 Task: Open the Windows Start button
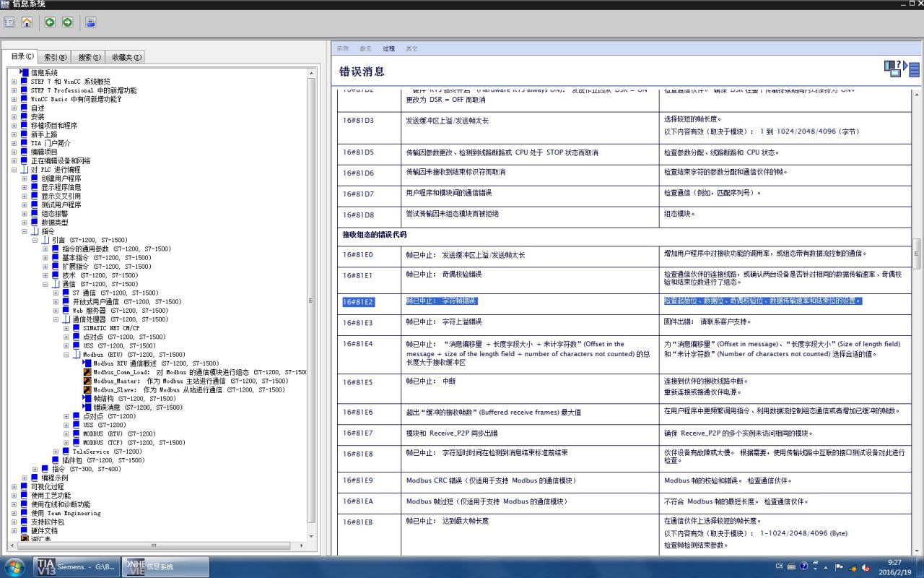(x=14, y=566)
